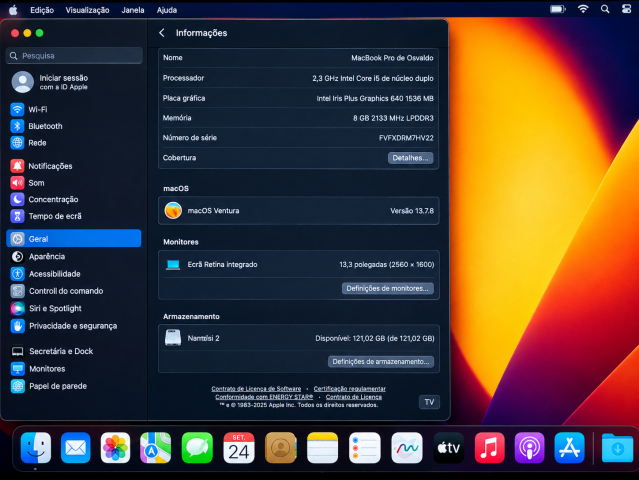
Task: Launch Podcasts from the Dock
Action: click(529, 448)
